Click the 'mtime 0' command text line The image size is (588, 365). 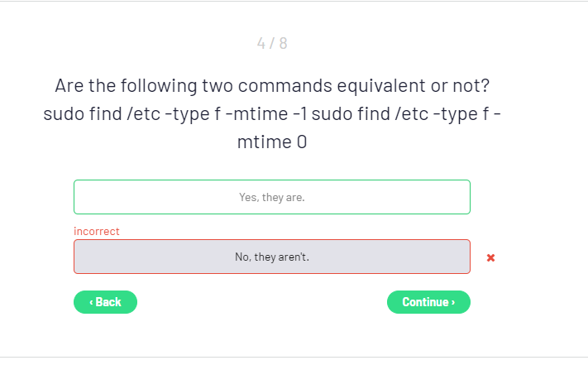272,142
